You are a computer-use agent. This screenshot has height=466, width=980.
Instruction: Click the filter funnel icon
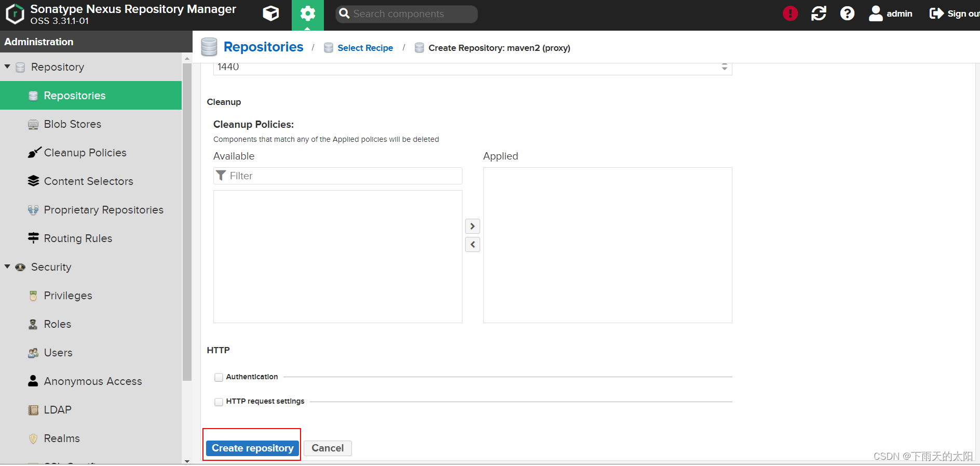(x=221, y=176)
